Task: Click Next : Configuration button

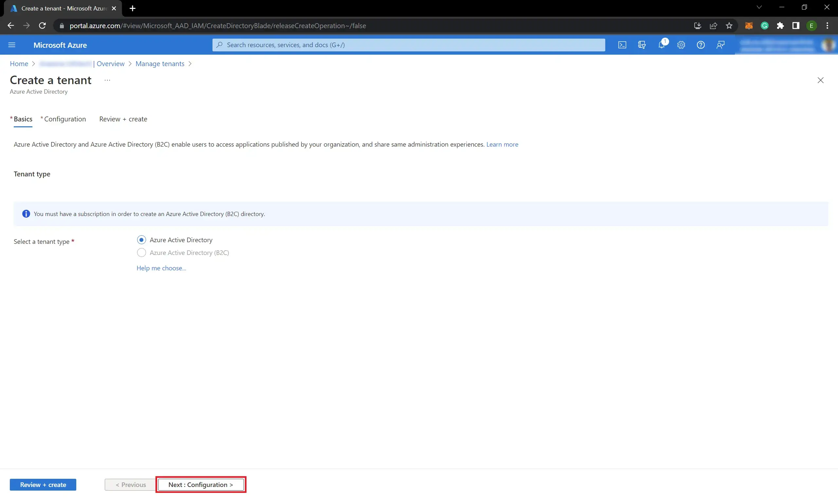Action: (201, 485)
